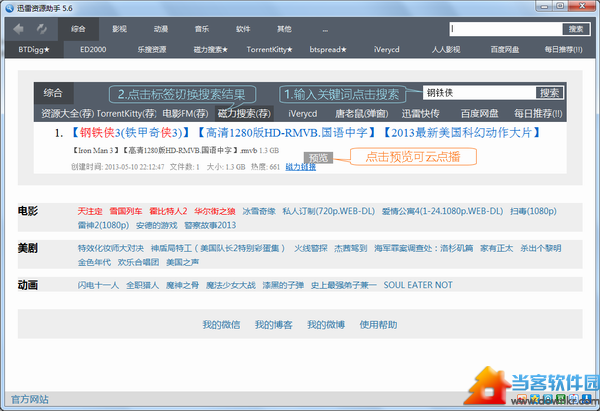The width and height of the screenshot is (600, 411).
Task: Refresh the page with the reload icon
Action: click(42, 29)
